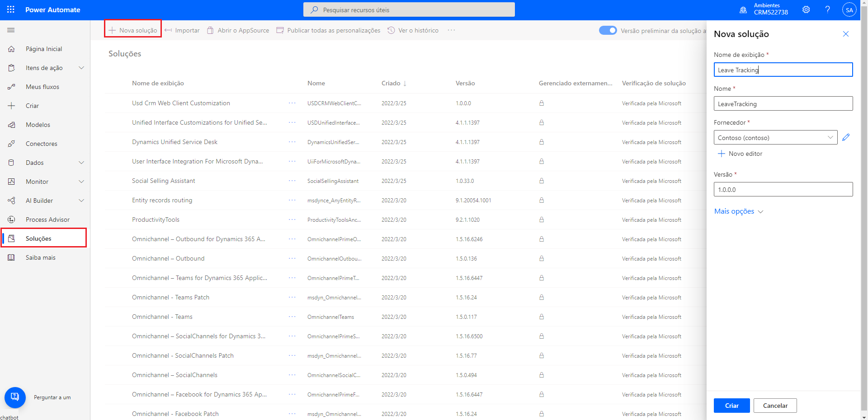868x420 pixels.
Task: Collapse the left navigation hamburger menu
Action: [11, 30]
